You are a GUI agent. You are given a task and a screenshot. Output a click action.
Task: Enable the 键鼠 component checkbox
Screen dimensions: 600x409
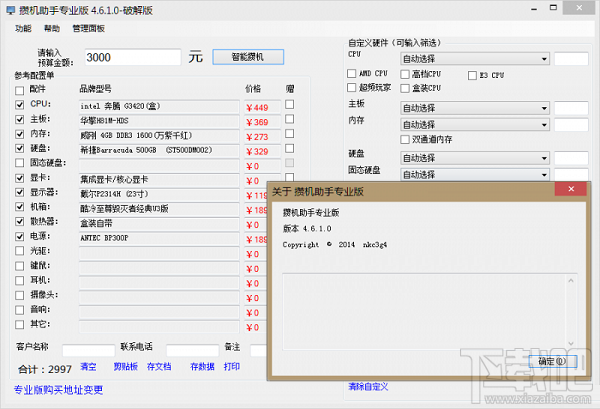point(20,266)
